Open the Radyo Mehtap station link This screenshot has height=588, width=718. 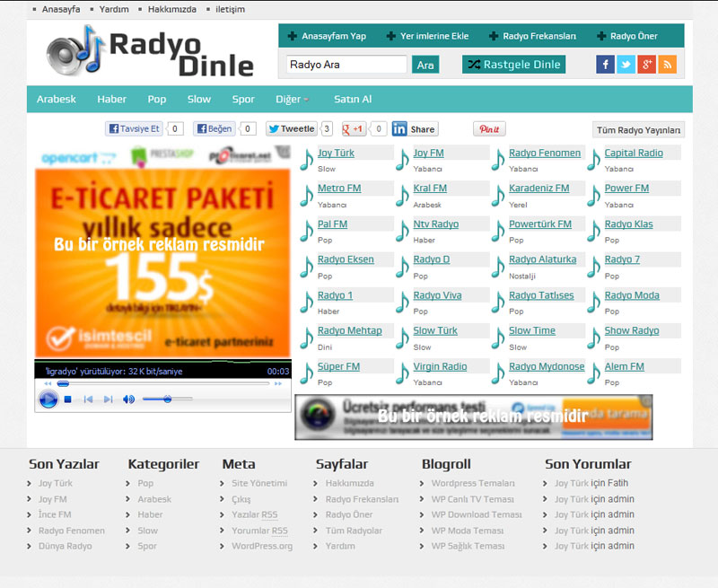[350, 330]
